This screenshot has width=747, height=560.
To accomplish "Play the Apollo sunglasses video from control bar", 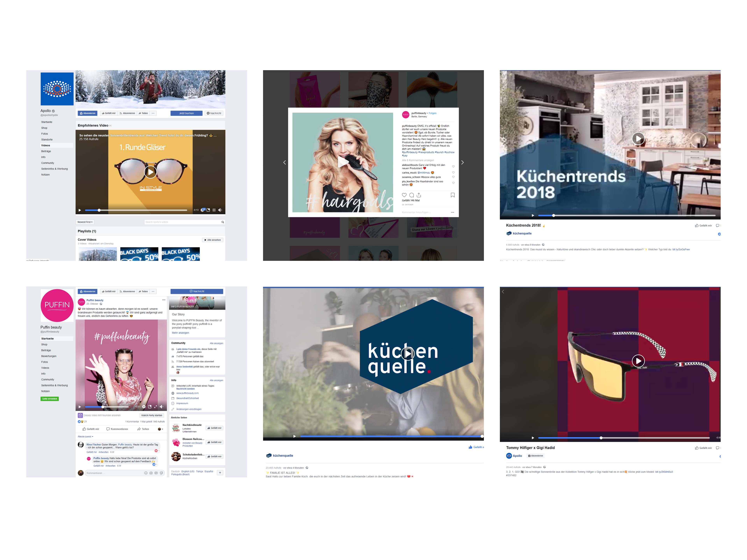I will tap(80, 210).
